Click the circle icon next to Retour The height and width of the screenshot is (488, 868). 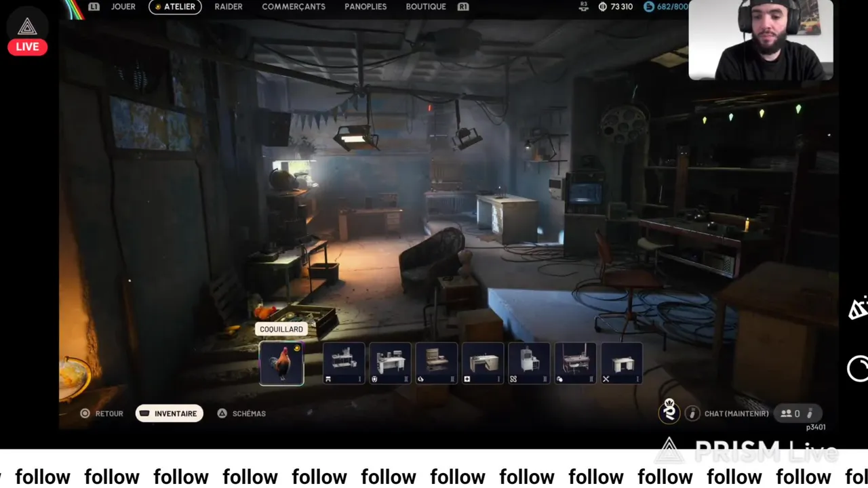tap(85, 413)
